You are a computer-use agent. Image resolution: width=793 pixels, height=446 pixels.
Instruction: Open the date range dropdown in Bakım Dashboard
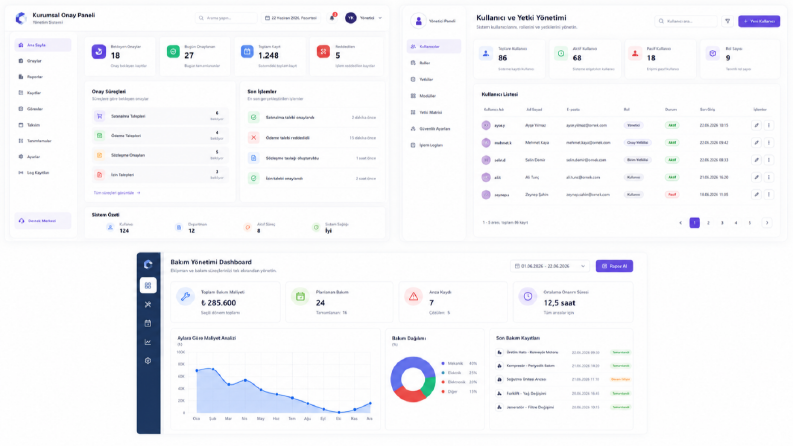tap(550, 266)
